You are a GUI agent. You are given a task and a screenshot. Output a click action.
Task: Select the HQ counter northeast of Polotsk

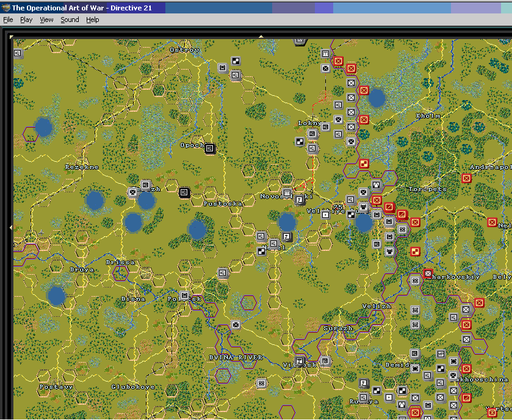[223, 273]
